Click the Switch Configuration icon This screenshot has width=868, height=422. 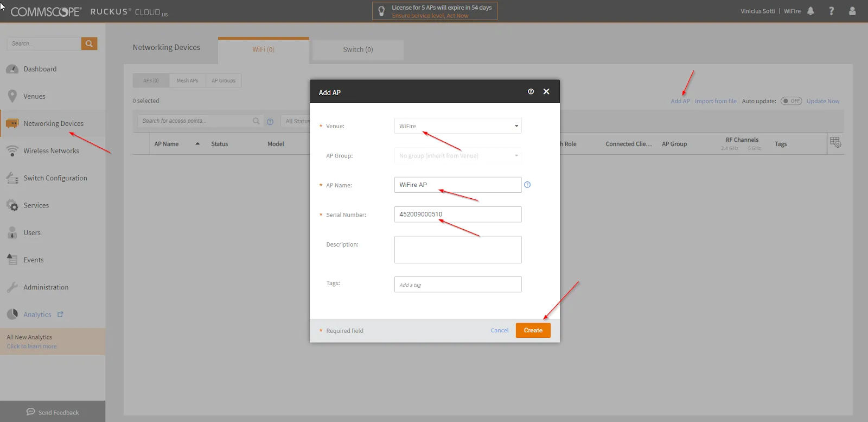tap(12, 178)
